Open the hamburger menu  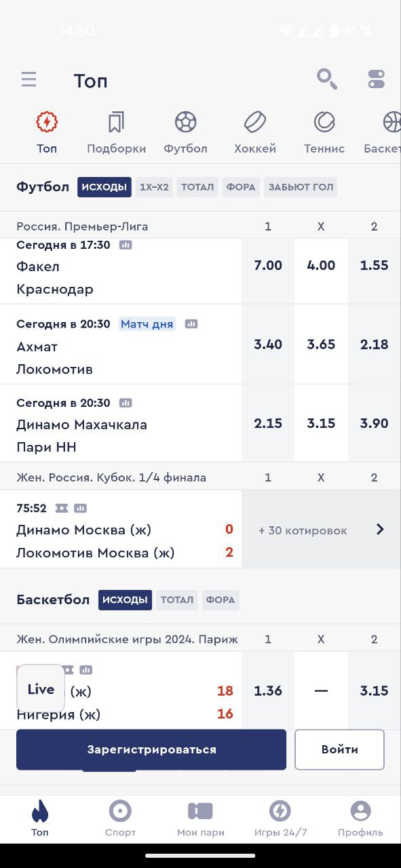28,80
